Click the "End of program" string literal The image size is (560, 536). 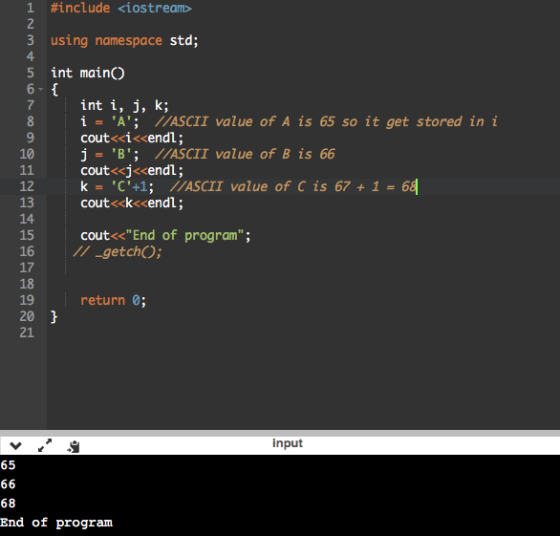(185, 235)
